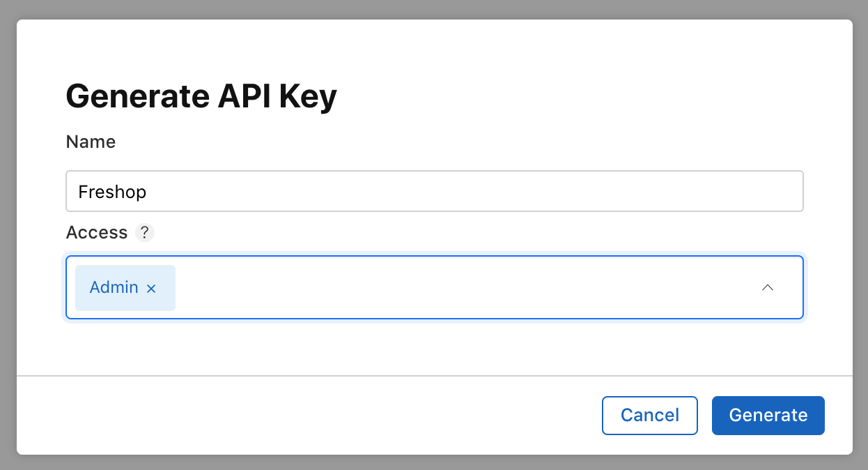Open the Access help question mark icon
Screen dimensions: 868x470
(x=144, y=232)
